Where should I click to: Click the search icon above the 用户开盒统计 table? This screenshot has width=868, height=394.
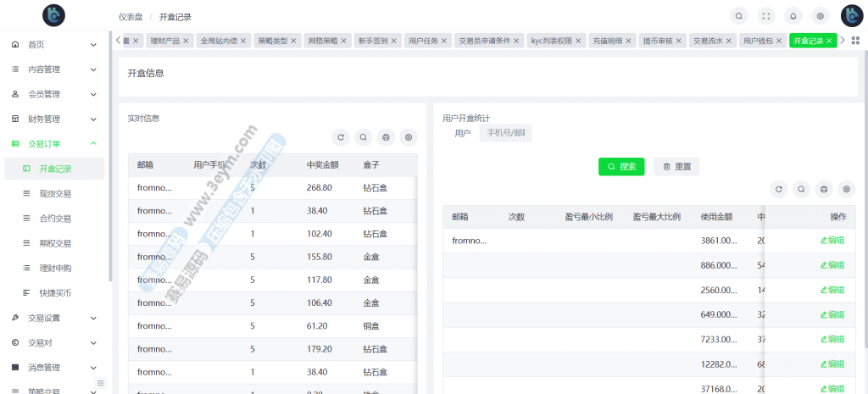tap(801, 190)
